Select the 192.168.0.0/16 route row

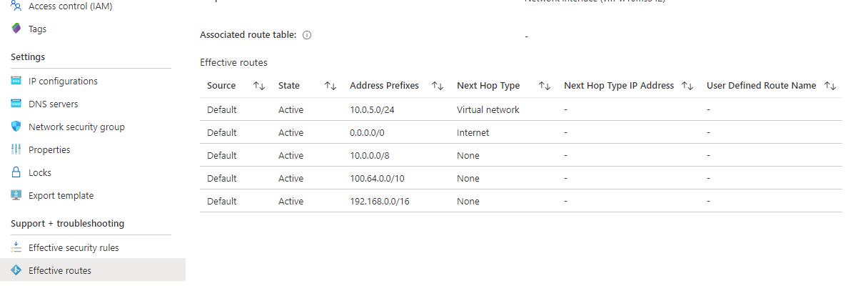pos(521,201)
